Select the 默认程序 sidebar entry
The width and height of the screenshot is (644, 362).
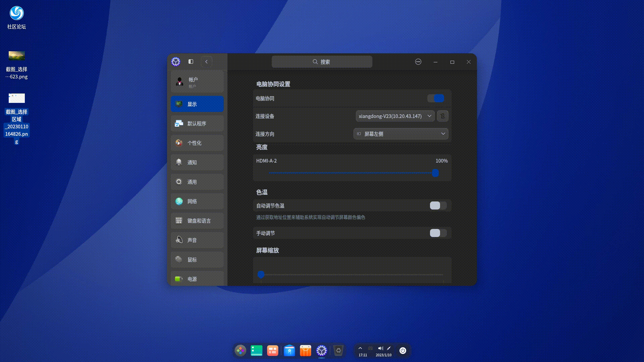tap(197, 123)
